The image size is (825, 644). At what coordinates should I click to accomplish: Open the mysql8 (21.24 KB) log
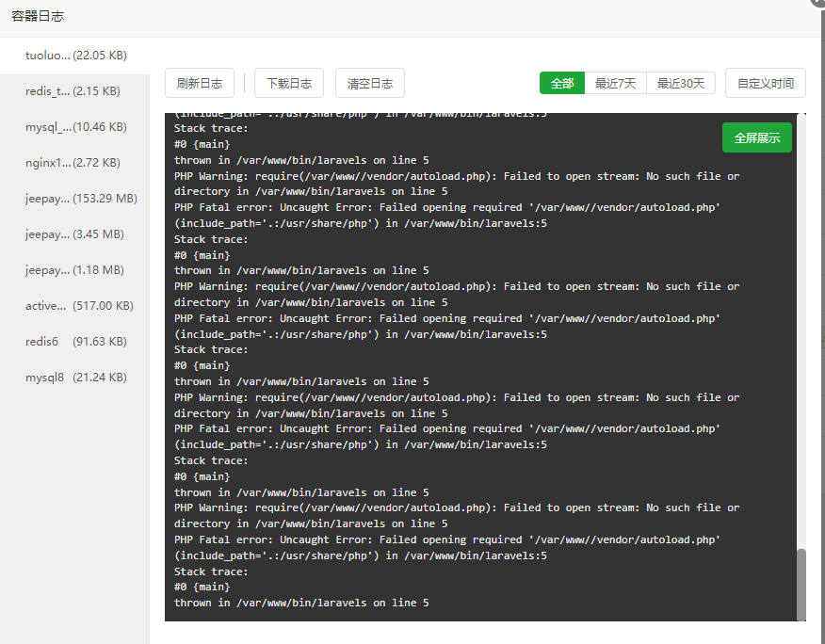pyautogui.click(x=74, y=378)
